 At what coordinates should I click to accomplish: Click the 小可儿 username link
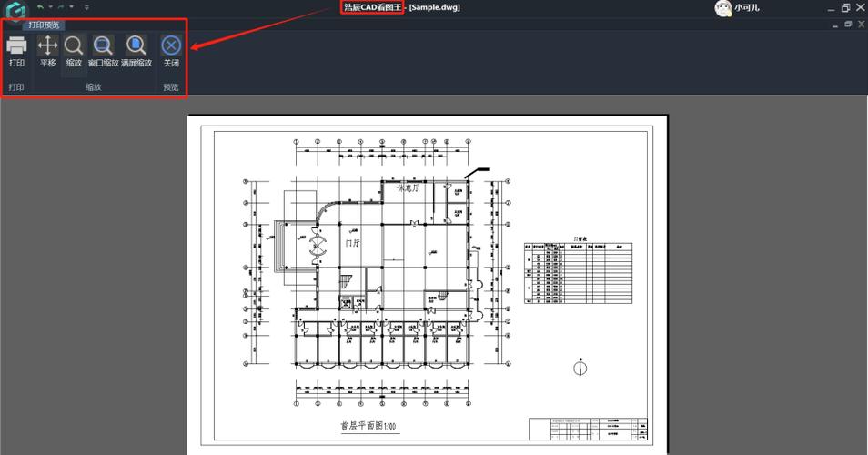[747, 8]
